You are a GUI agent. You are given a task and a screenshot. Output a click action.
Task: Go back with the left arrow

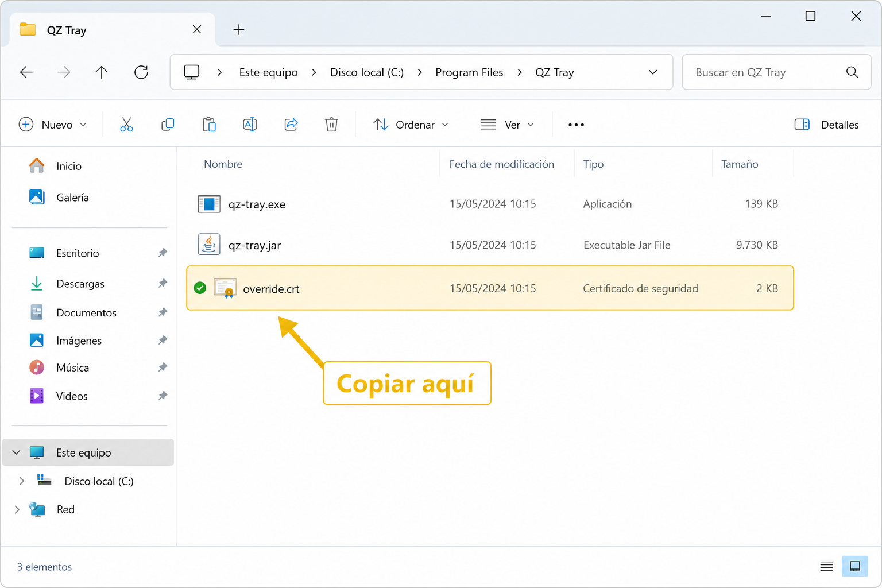pos(26,72)
